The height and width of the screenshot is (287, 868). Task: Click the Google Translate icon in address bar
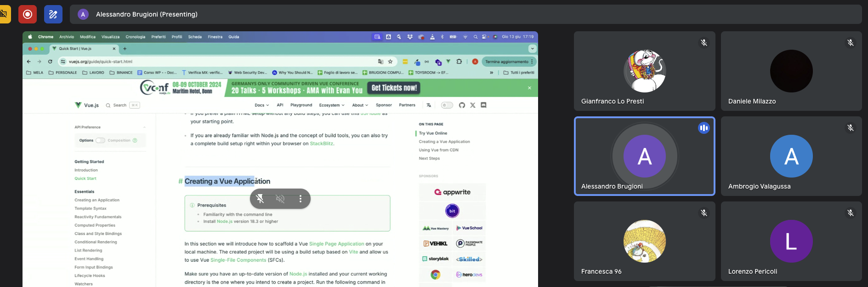pos(380,62)
